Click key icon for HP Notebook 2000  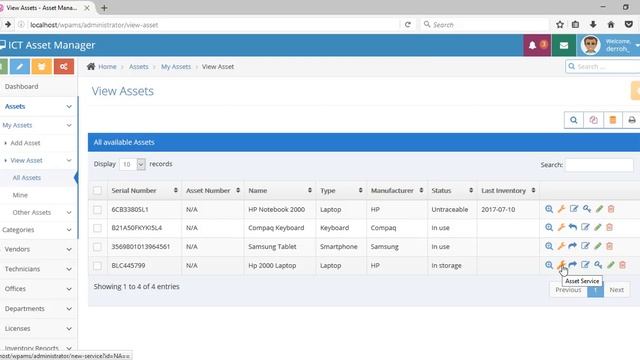point(587,209)
